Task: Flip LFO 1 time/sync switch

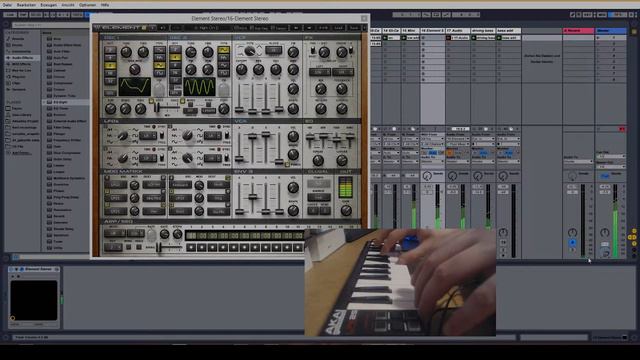Action: tap(162, 136)
